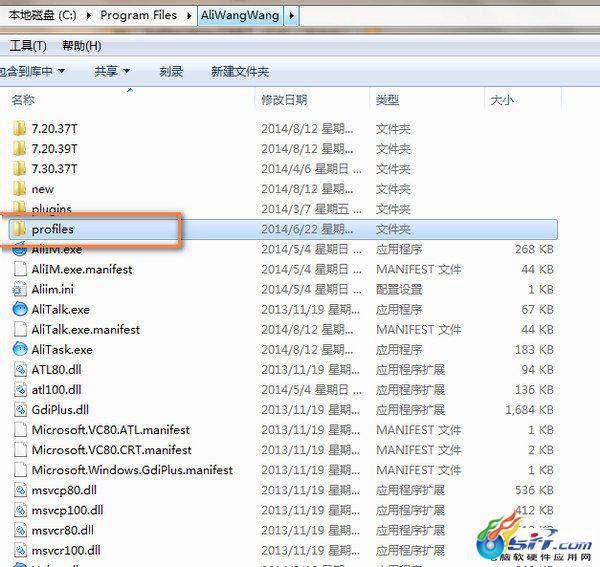Navigate to 本地磁盘 (C:) breadcrumb
This screenshot has width=600, height=567.
coord(42,16)
